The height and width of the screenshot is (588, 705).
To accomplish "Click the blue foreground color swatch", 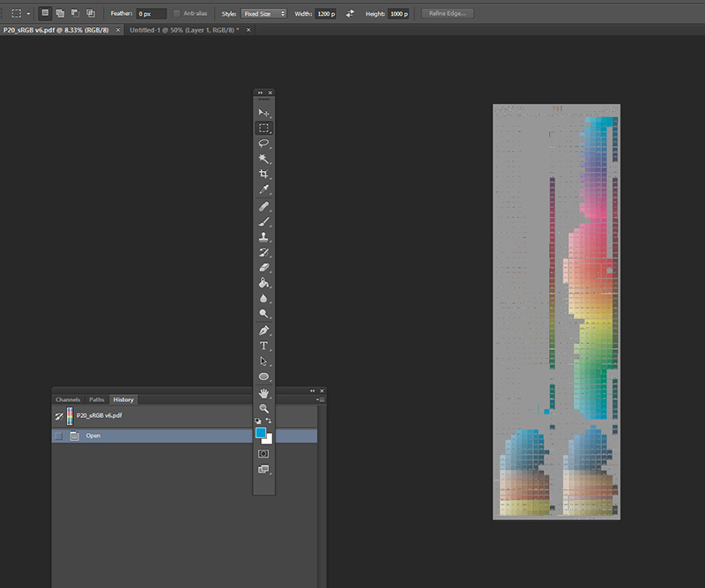I will [x=261, y=434].
